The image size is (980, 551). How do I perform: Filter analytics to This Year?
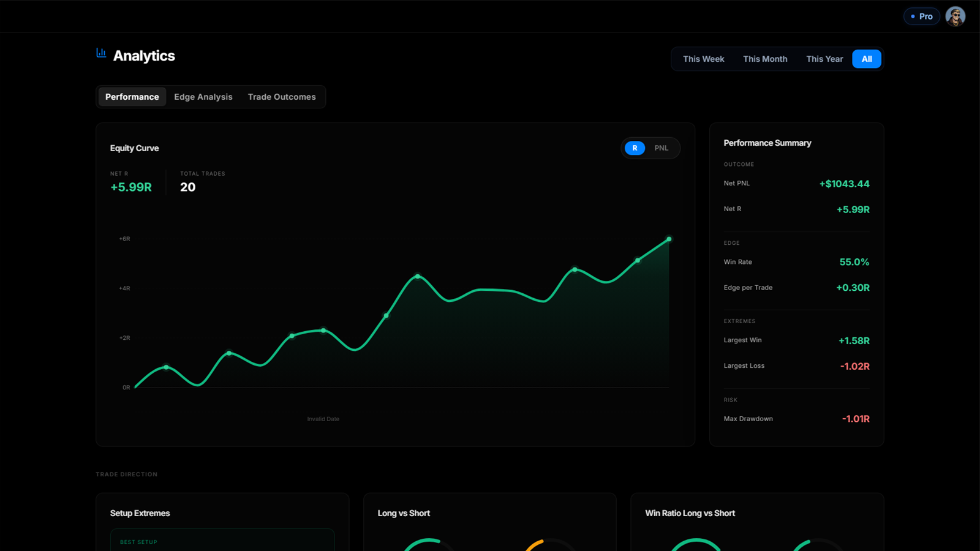[824, 59]
